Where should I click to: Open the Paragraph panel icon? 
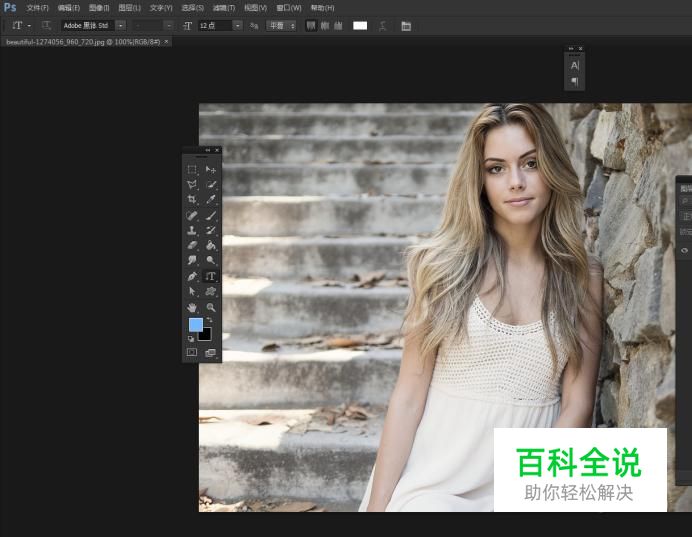pos(575,81)
